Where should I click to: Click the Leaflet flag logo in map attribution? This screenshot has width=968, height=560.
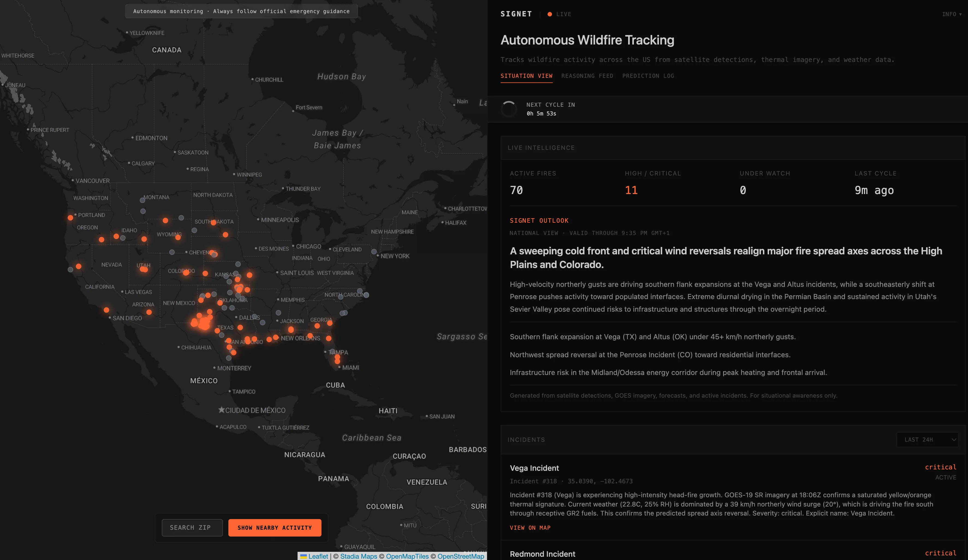click(304, 556)
